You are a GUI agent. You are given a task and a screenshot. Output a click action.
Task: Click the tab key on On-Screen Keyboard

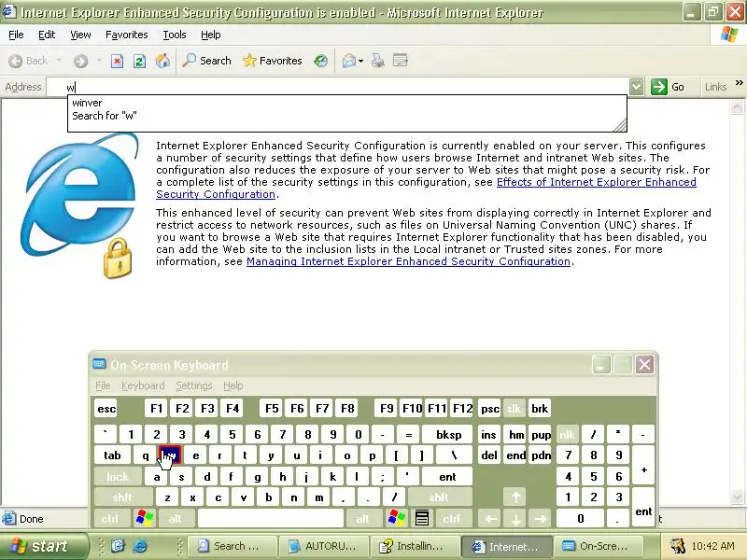pyautogui.click(x=112, y=455)
